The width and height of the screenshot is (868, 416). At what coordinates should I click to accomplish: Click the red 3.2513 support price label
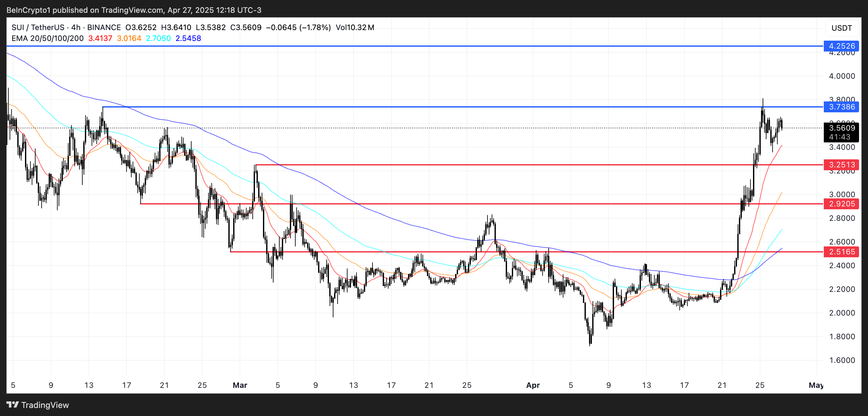pos(841,164)
